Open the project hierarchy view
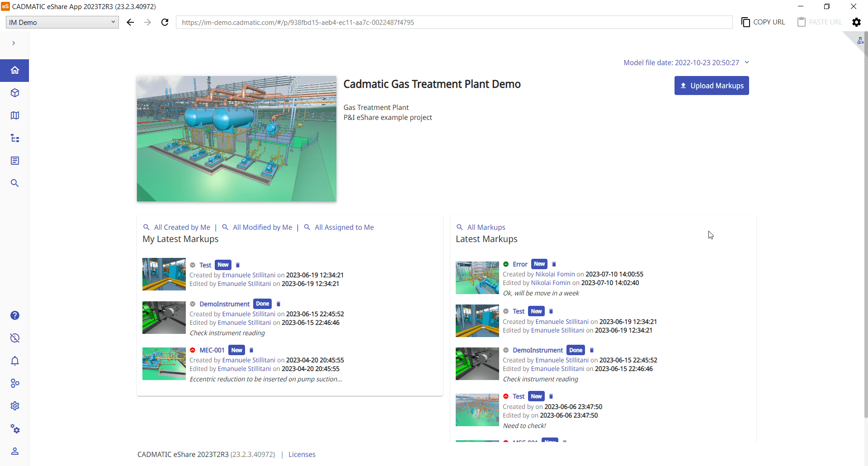 [x=14, y=138]
